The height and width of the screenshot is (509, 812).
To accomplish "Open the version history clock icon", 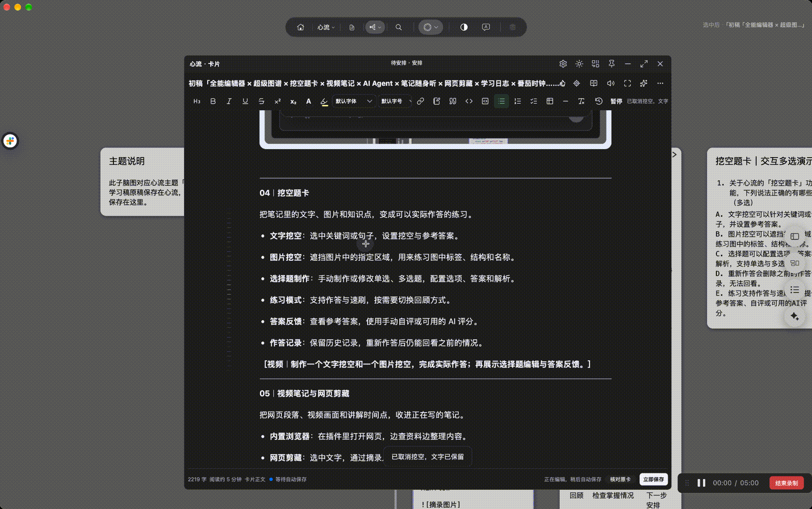I will 599,101.
